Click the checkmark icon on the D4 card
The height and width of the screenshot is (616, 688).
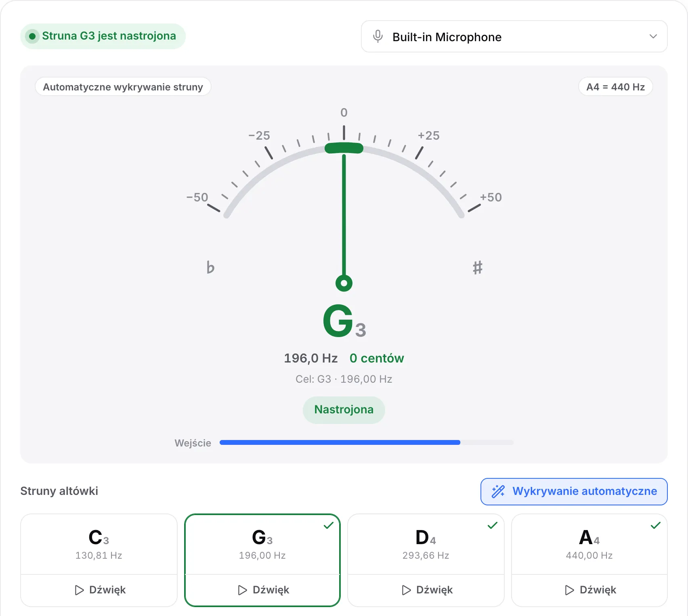click(493, 525)
